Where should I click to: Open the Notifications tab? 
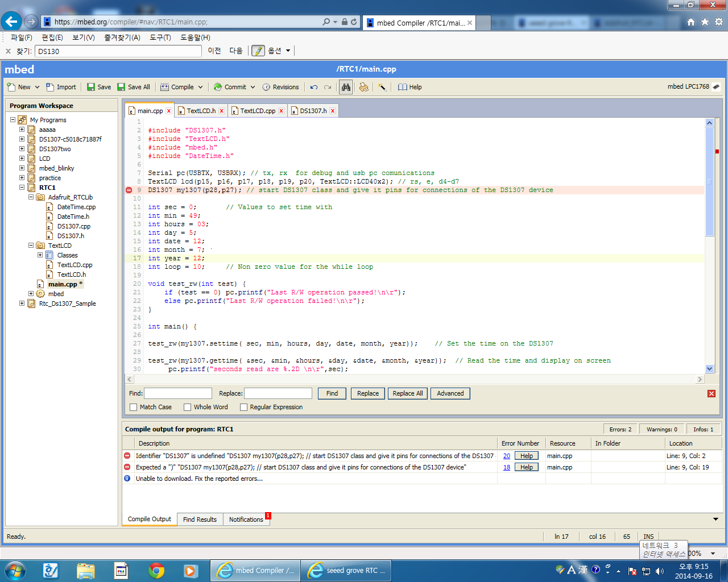246,519
